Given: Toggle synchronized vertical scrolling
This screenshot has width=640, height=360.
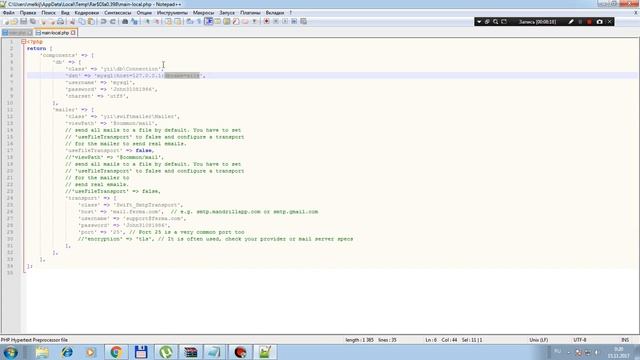Looking at the screenshot, I should point(168,21).
